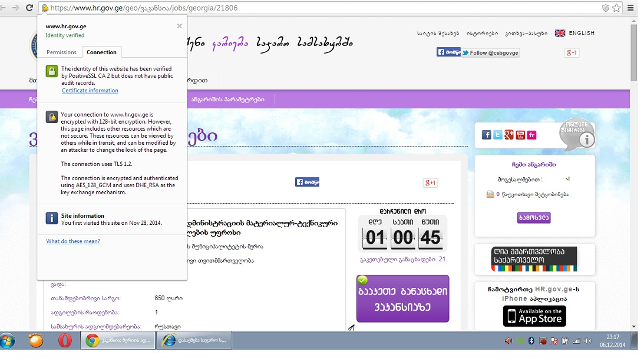Open the Chrome hamburger menu

(x=631, y=8)
